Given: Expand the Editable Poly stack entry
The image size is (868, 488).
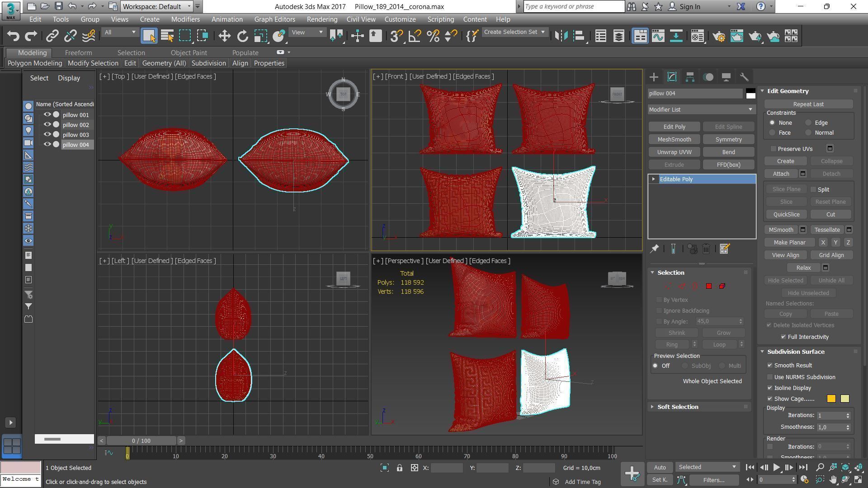Looking at the screenshot, I should pos(654,179).
